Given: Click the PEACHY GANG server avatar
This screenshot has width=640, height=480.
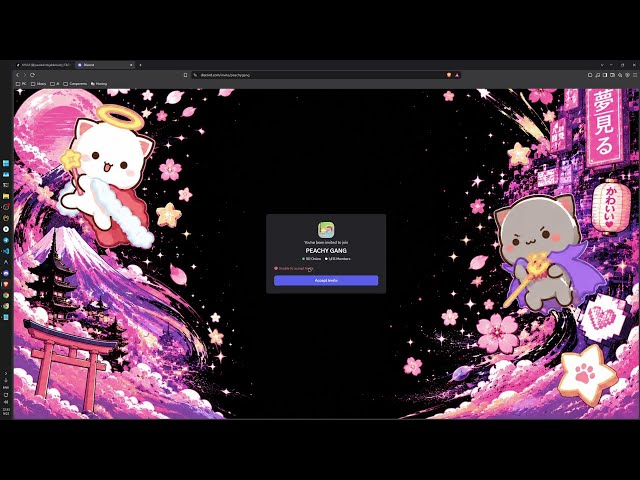Looking at the screenshot, I should pos(326,230).
